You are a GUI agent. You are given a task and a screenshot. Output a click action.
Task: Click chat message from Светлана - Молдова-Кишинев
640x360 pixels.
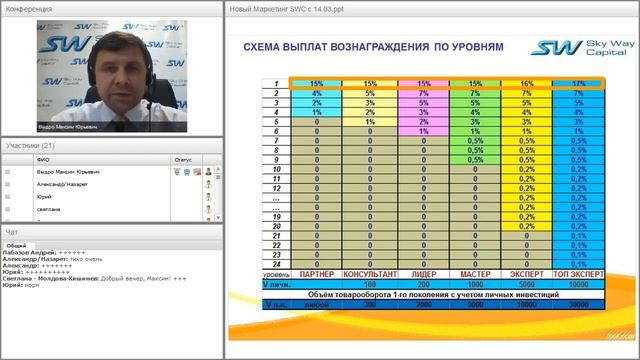[x=94, y=278]
